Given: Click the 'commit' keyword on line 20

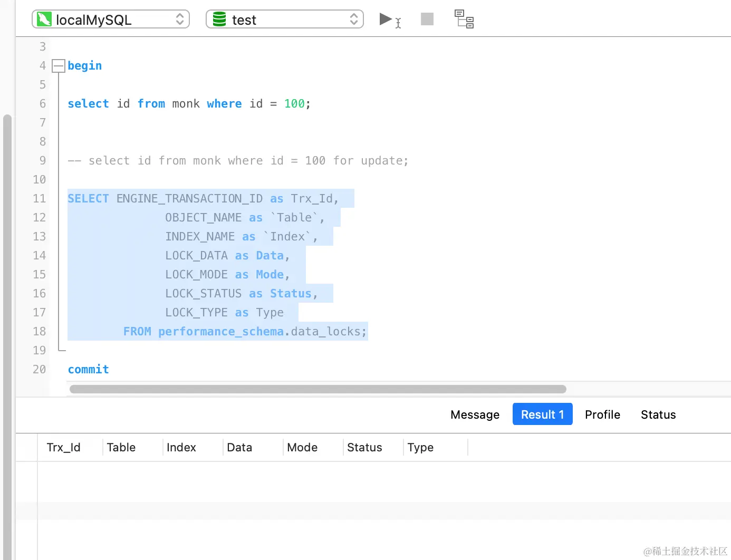Looking at the screenshot, I should [88, 370].
